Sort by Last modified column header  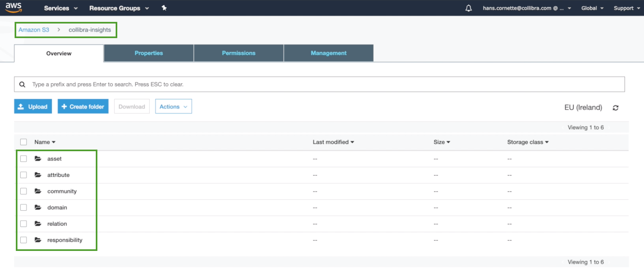click(333, 142)
